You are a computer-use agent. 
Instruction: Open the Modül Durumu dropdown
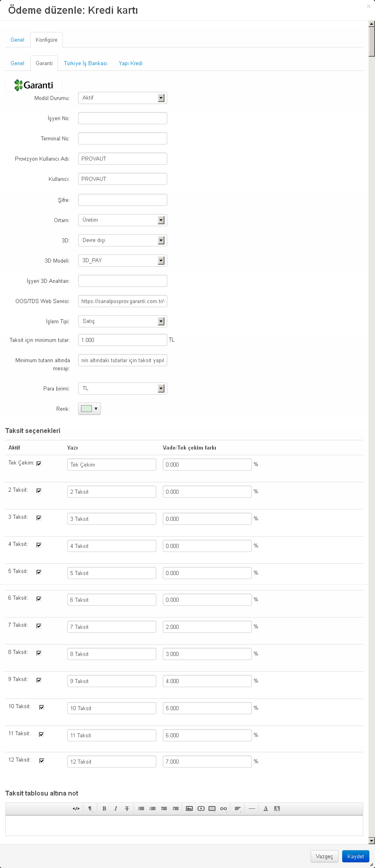[x=123, y=98]
